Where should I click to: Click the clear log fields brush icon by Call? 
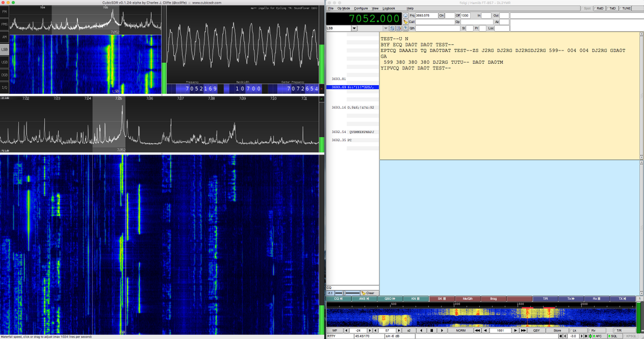coord(405,21)
